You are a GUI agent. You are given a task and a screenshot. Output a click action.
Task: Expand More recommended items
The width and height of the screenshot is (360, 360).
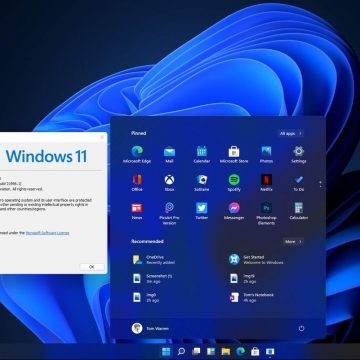tap(293, 241)
